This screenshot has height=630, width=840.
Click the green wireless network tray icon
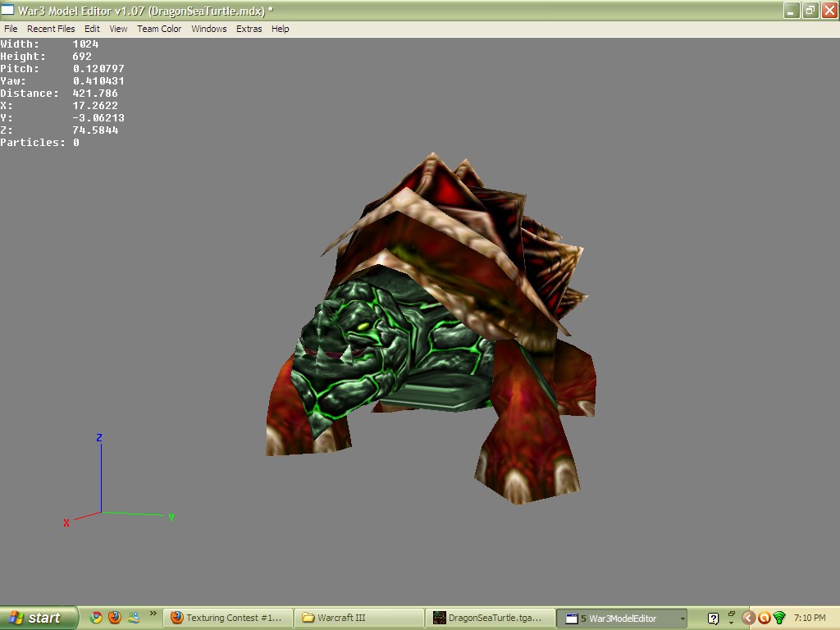779,619
